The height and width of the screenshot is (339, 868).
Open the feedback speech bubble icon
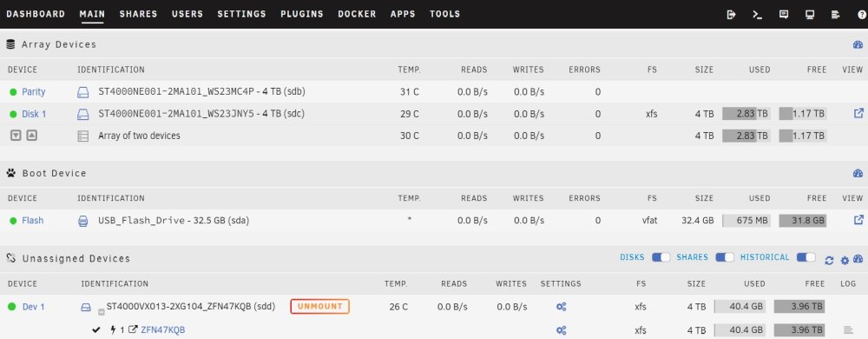point(783,15)
